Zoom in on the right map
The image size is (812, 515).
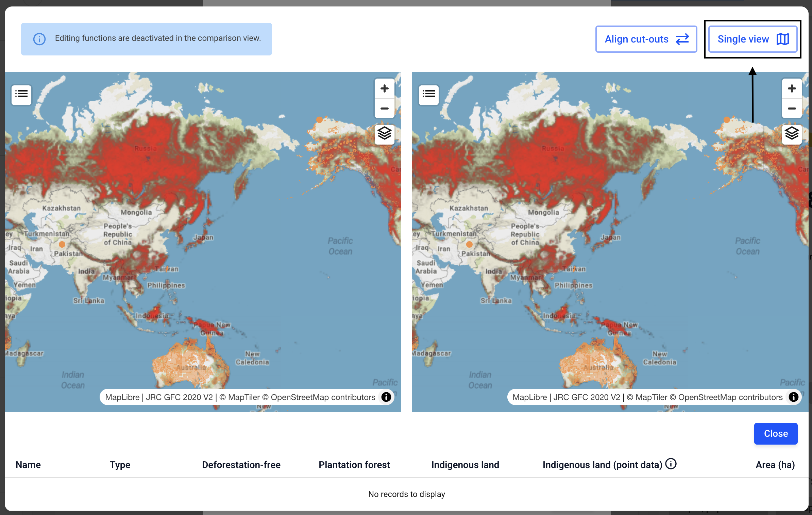[792, 89]
